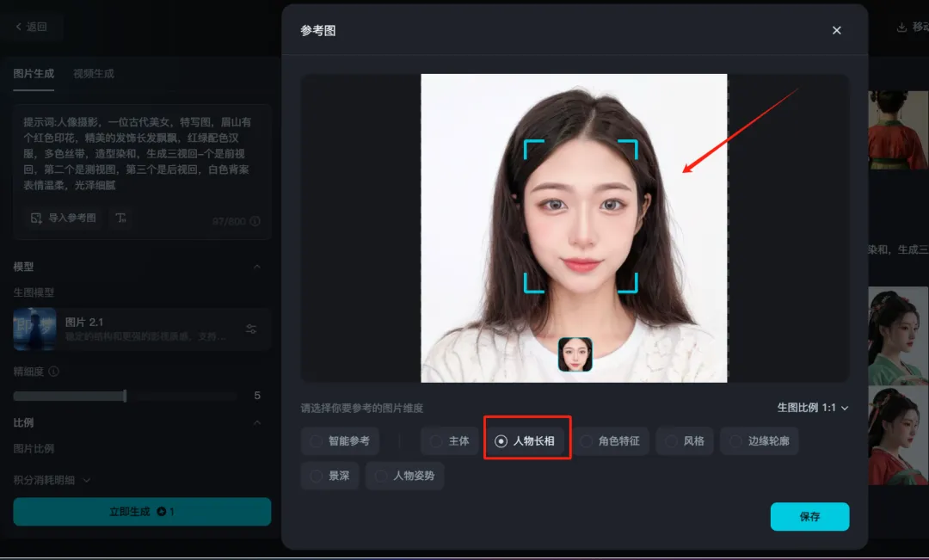Image resolution: width=929 pixels, height=560 pixels.
Task: Collapse the 模型 section
Action: (x=256, y=267)
